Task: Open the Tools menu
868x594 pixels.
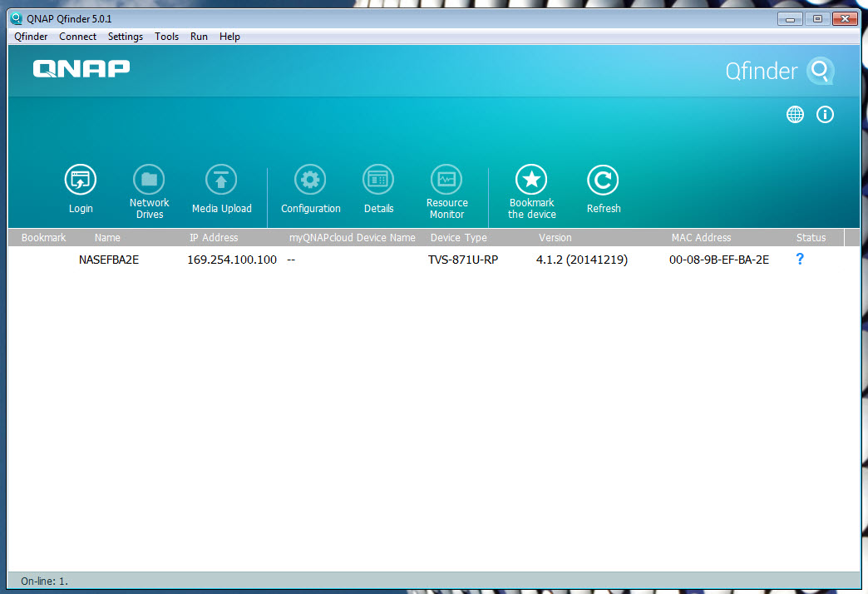Action: (166, 37)
